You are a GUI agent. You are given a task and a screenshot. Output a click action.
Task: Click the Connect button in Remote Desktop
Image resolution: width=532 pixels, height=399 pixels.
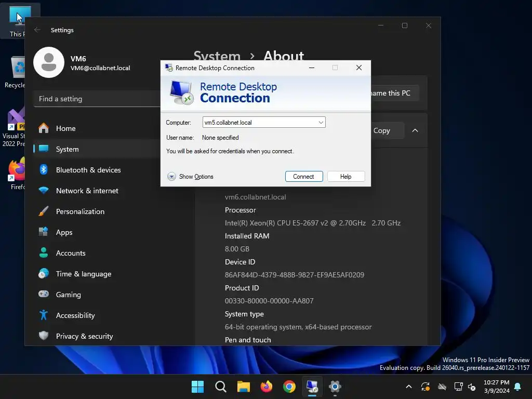[x=303, y=177]
